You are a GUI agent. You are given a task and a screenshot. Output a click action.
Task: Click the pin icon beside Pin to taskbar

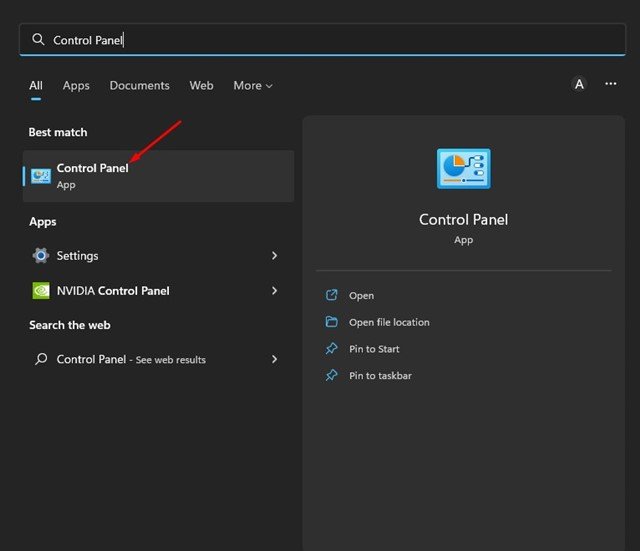(x=331, y=375)
